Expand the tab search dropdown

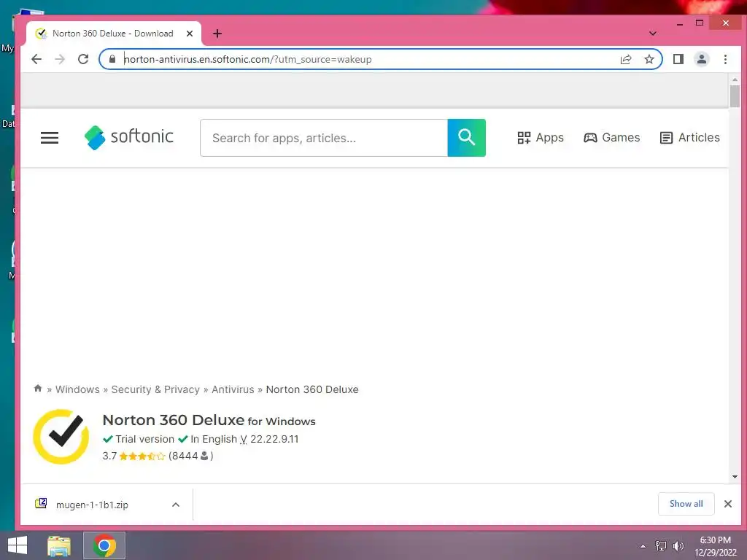click(653, 34)
